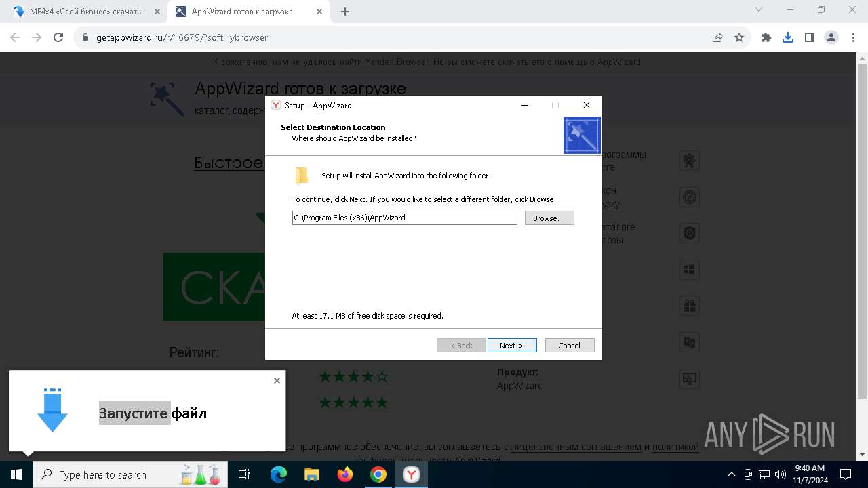Click the taskbar search box
868x488 pixels.
[130, 474]
